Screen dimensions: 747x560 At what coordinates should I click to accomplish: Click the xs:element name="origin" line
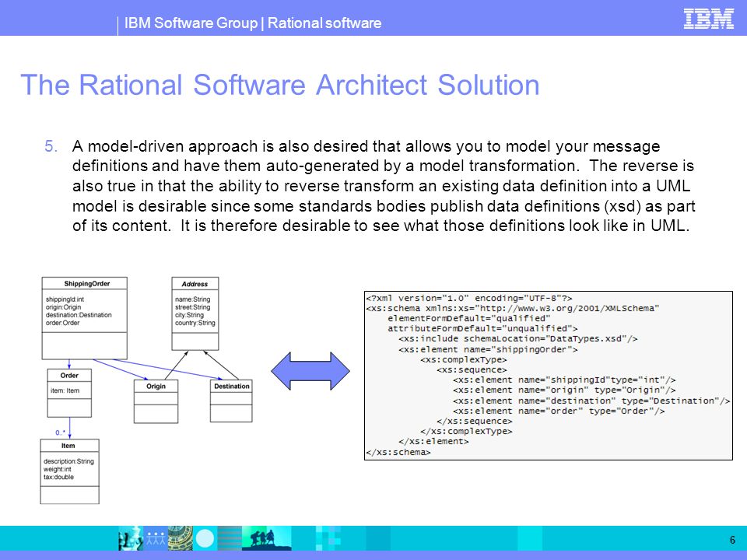pyautogui.click(x=564, y=390)
